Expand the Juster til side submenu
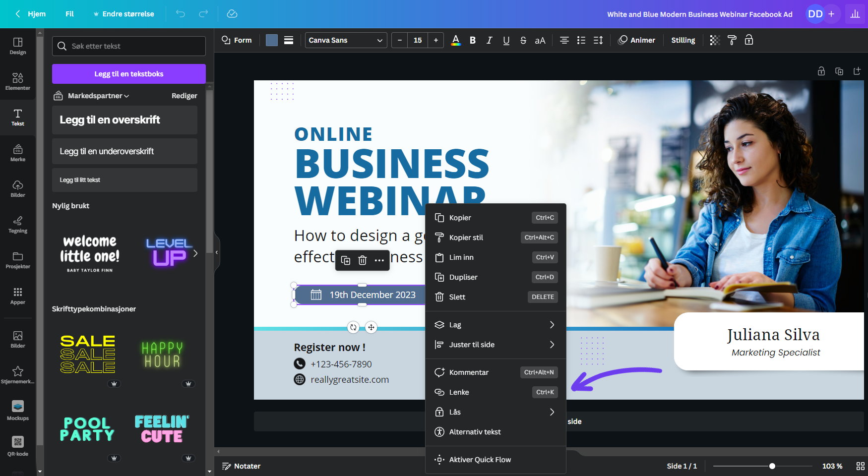The height and width of the screenshot is (476, 868). [x=496, y=345]
